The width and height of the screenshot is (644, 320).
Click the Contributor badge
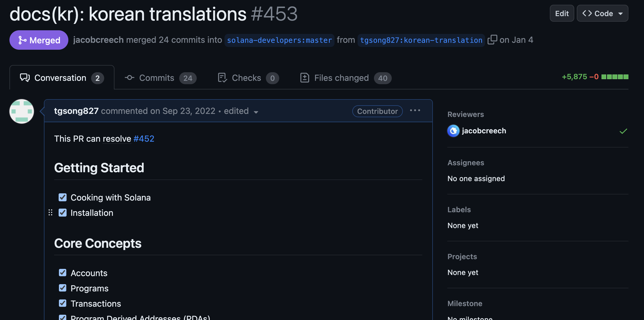coord(377,111)
